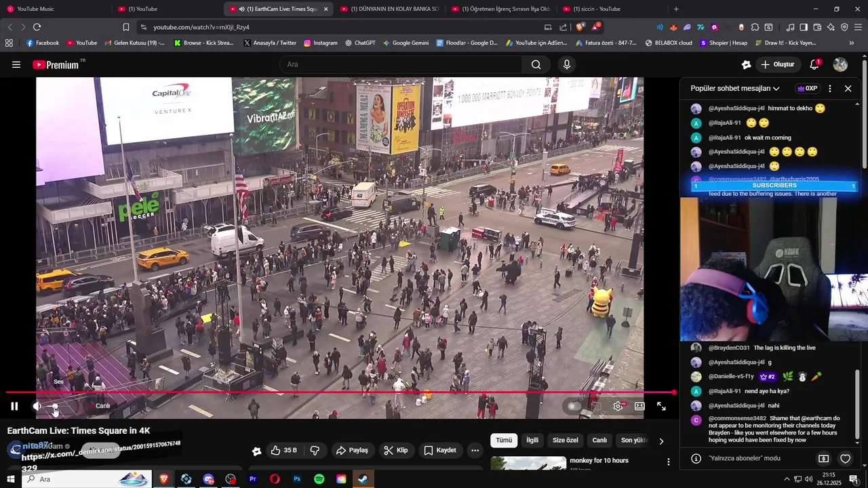The height and width of the screenshot is (488, 868).
Task: Save the video with Kaydet
Action: tap(440, 450)
